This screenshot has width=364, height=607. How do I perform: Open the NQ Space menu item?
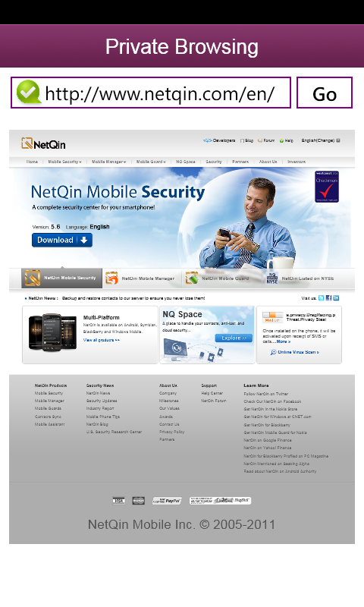click(x=186, y=162)
